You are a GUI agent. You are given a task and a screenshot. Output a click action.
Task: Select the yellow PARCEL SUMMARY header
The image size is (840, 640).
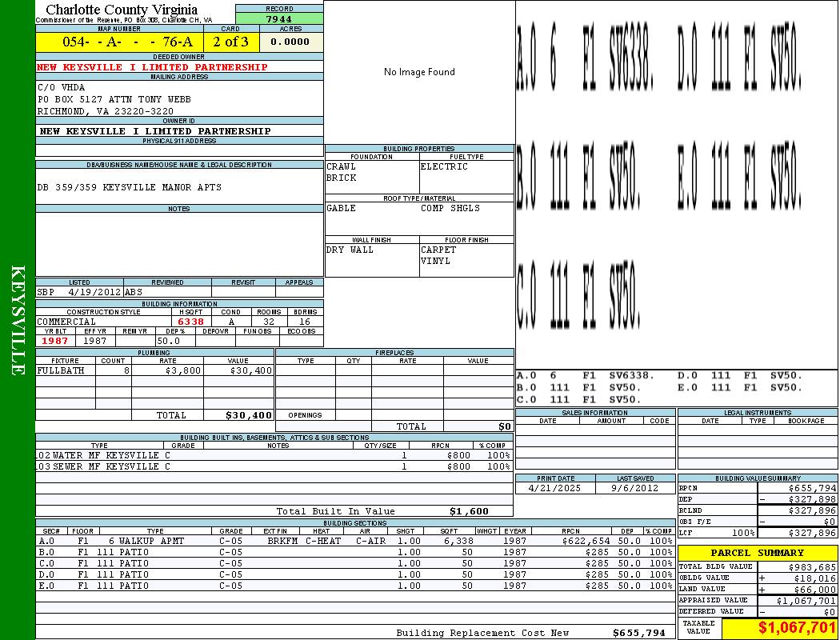tap(758, 553)
